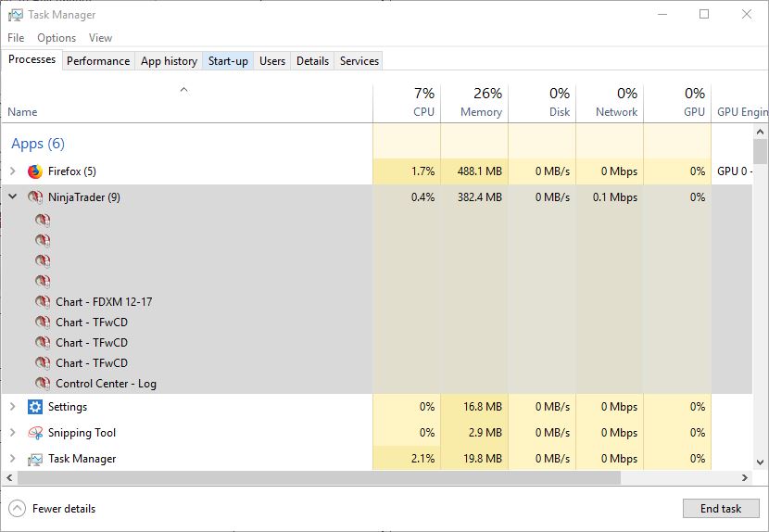Expand the Snipping Tool process group
769x532 pixels.
pos(12,433)
